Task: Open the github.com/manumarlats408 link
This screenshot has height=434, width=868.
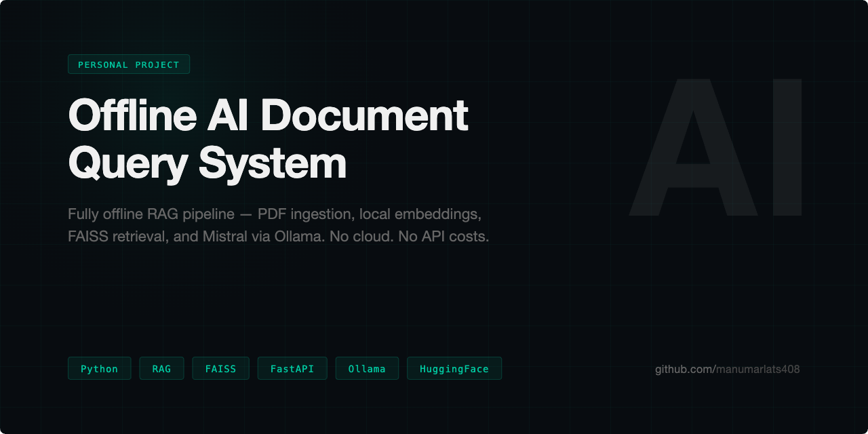Action: (x=727, y=370)
